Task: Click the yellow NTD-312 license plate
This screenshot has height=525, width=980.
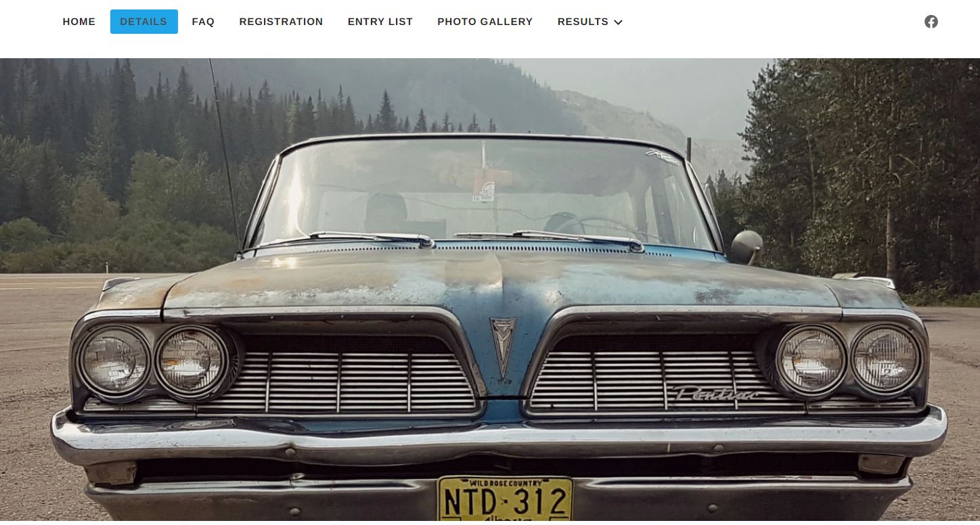Action: pyautogui.click(x=505, y=499)
